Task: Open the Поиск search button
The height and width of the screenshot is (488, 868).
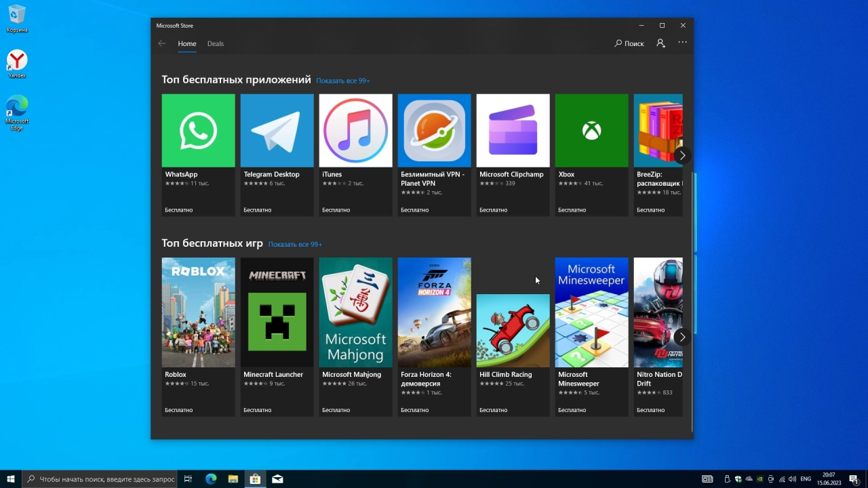Action: coord(629,43)
